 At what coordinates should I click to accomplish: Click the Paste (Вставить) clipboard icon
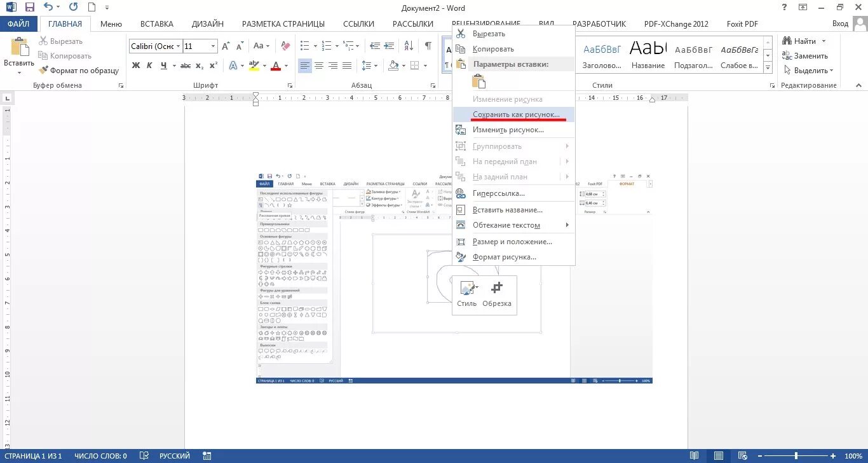pyautogui.click(x=19, y=48)
